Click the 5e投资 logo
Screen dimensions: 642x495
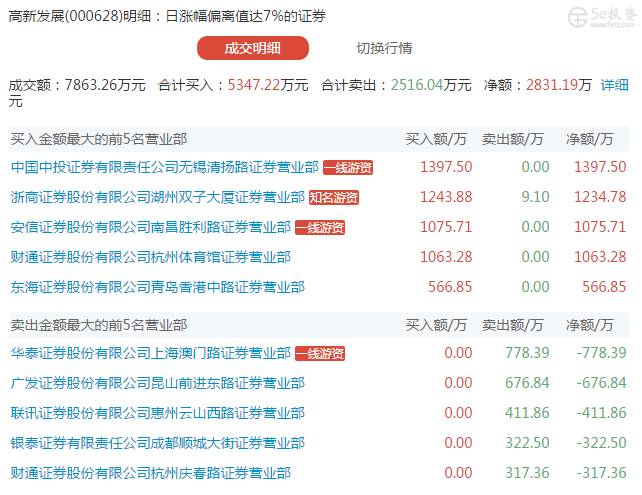coord(602,17)
